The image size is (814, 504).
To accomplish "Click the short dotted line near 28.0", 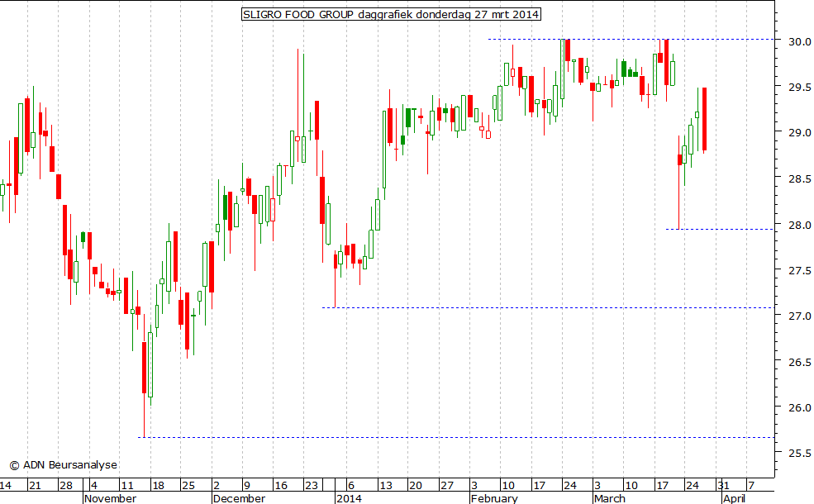I will (721, 229).
